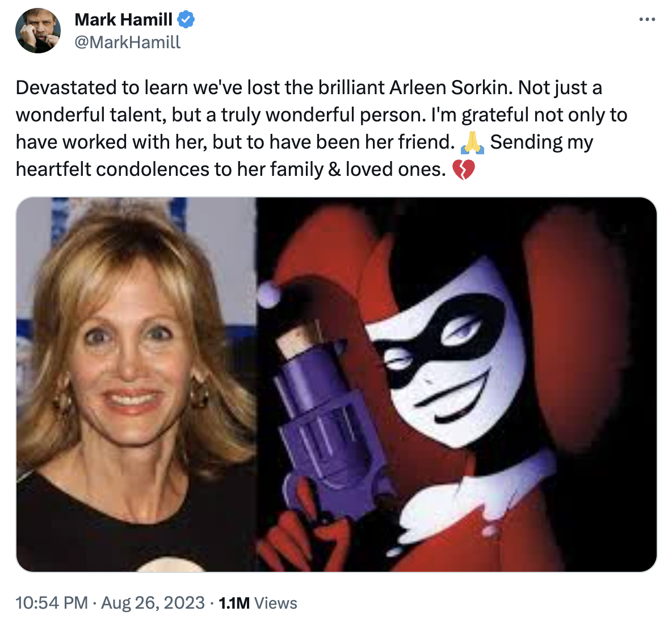Click Mark Hamill's profile avatar
The width and height of the screenshot is (672, 624).
point(36,28)
